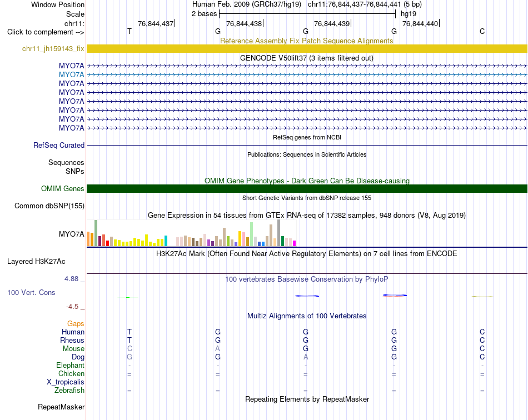Click the X_tropicalis species label
This screenshot has height=420, width=528.
pos(66,382)
